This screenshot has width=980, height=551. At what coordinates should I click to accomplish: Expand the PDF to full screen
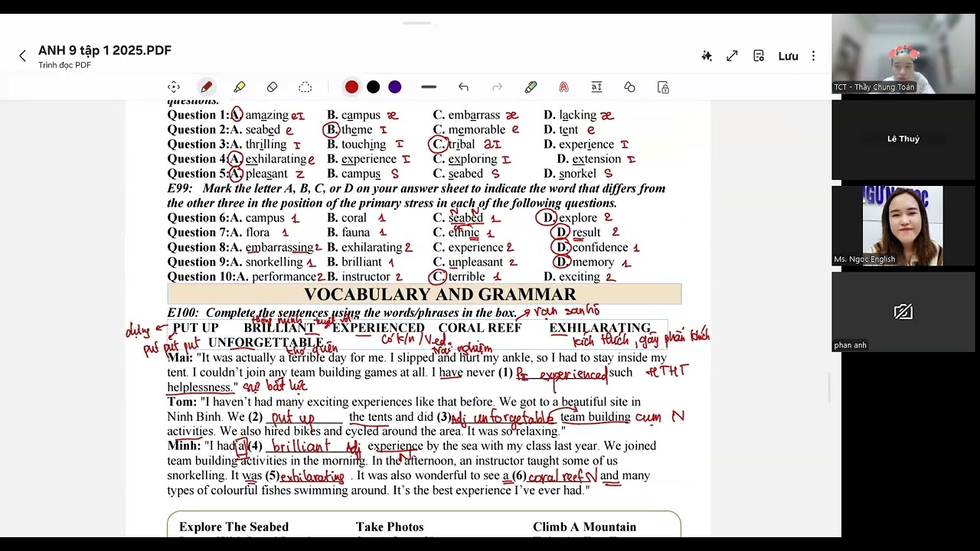pyautogui.click(x=732, y=56)
